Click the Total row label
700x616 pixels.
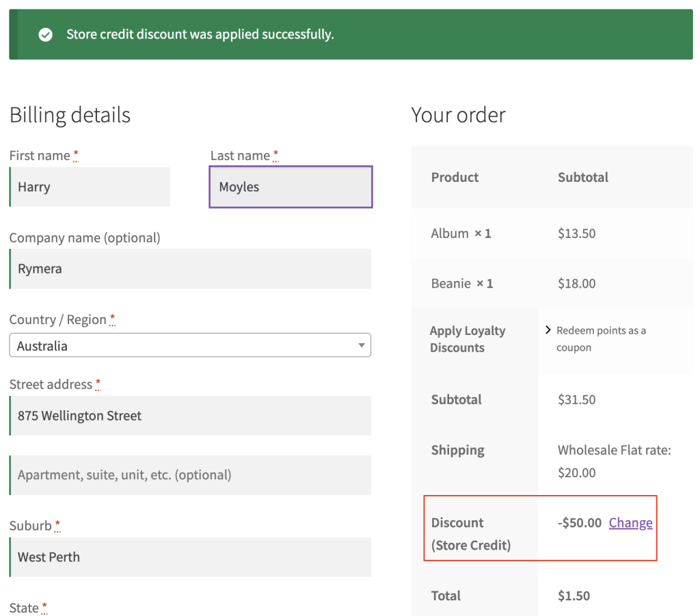(446, 596)
